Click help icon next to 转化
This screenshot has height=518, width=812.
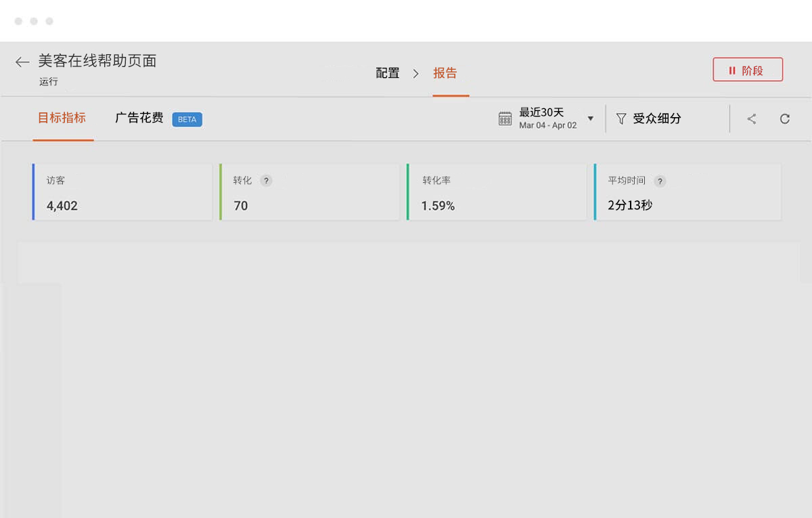click(267, 181)
